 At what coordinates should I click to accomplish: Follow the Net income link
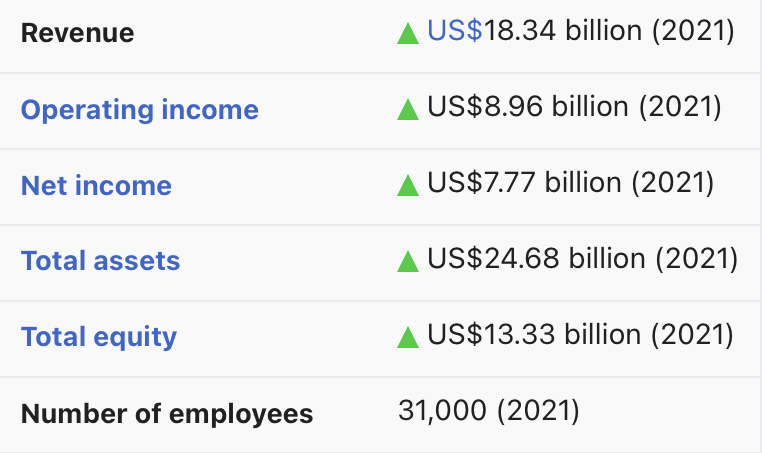pos(96,185)
